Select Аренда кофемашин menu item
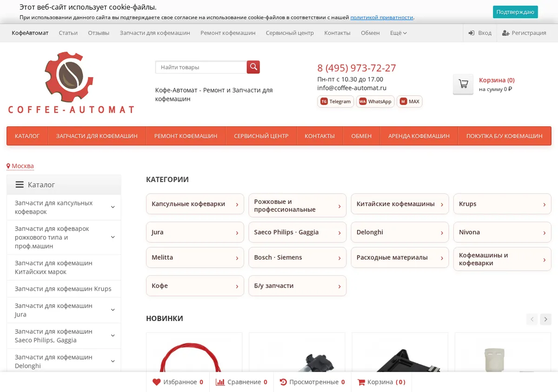The width and height of the screenshot is (558, 392). (419, 136)
